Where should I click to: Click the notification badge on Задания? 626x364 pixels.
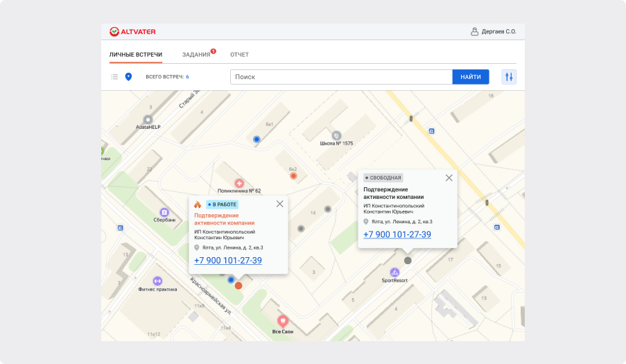pyautogui.click(x=214, y=51)
